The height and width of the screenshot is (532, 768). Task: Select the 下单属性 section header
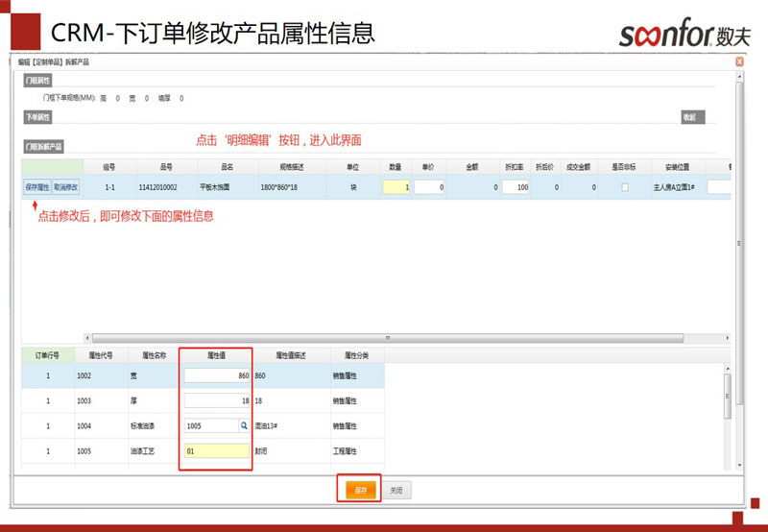point(38,117)
